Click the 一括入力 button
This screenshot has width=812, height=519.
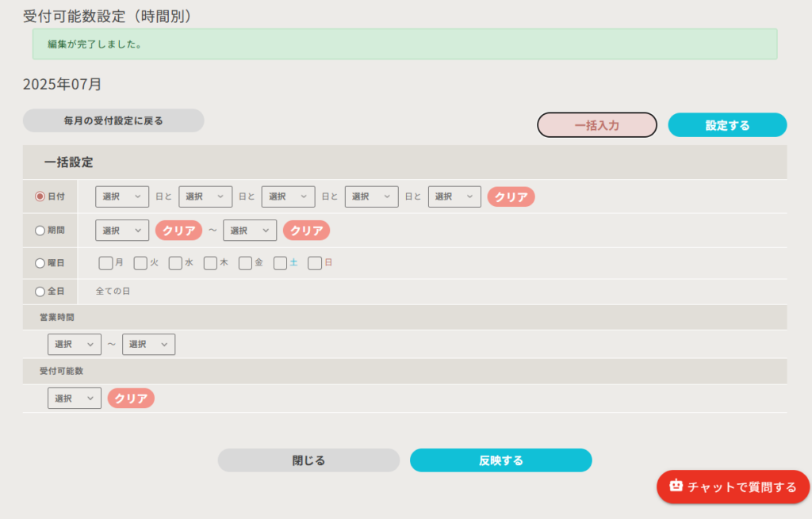(x=596, y=125)
